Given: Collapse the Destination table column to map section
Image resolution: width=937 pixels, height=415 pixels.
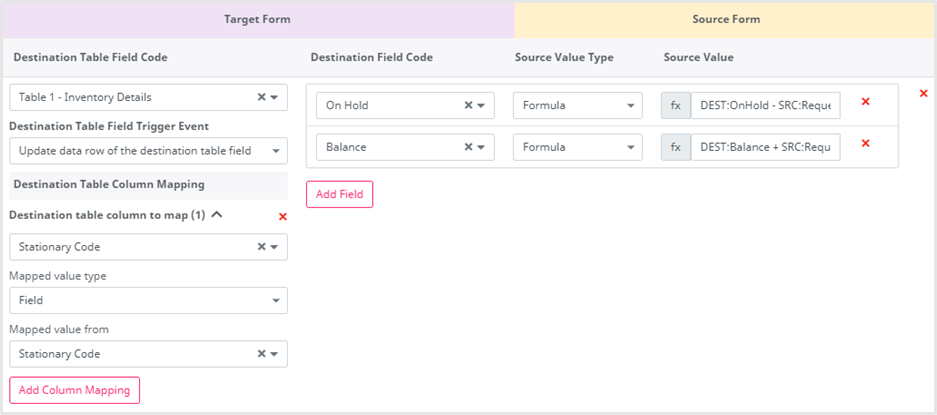Looking at the screenshot, I should (216, 214).
